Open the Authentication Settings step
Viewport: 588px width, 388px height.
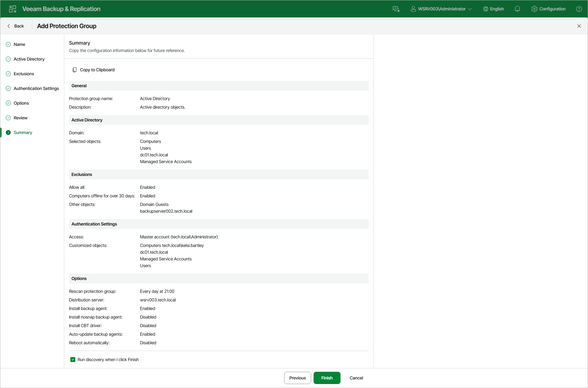(x=36, y=88)
